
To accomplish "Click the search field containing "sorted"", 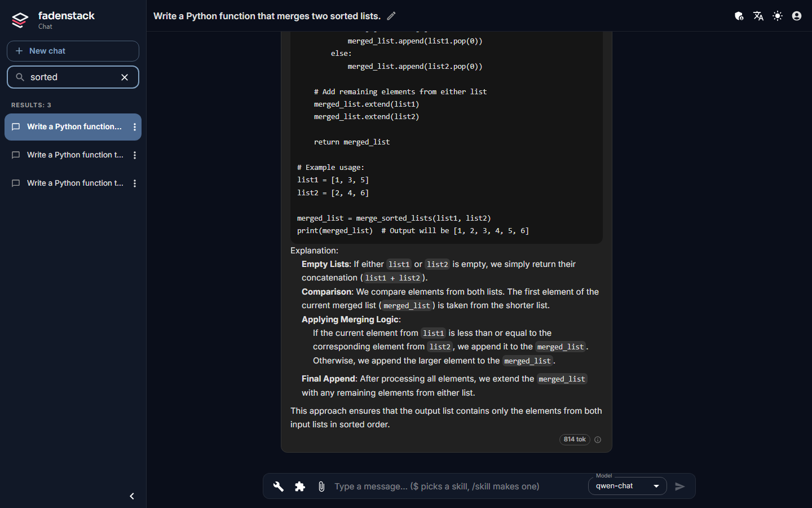I will [73, 77].
